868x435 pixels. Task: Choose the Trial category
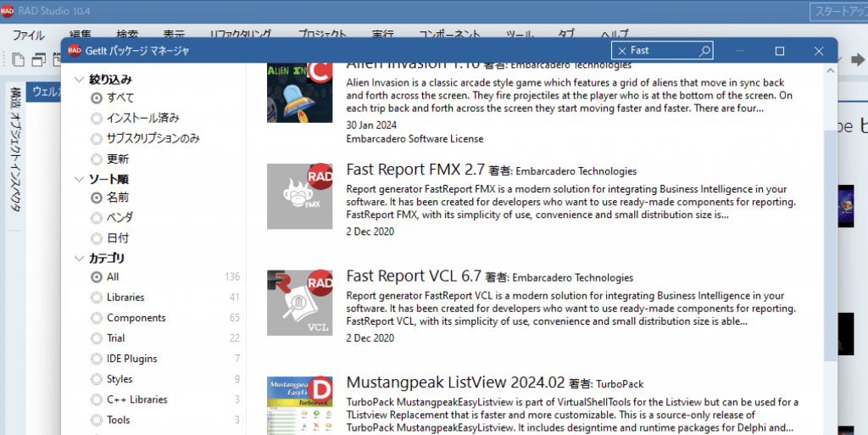click(x=97, y=338)
